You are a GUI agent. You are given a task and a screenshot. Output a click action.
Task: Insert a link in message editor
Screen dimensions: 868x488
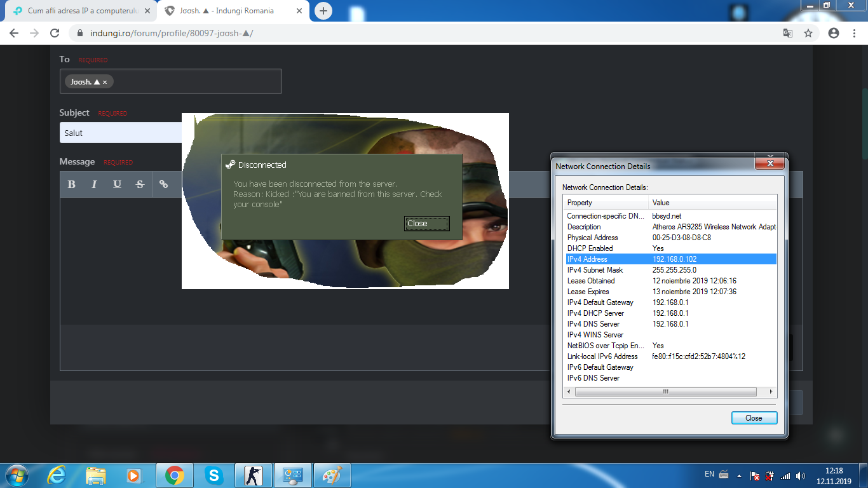click(163, 184)
